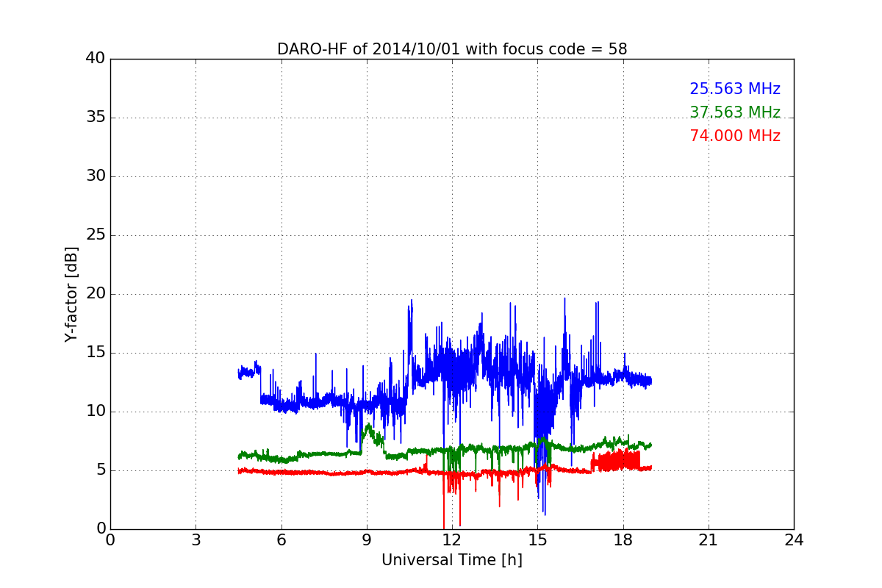Viewport: 882px width, 588px height.
Task: Select the red '74.000 MHz' legend label
Action: pos(735,136)
